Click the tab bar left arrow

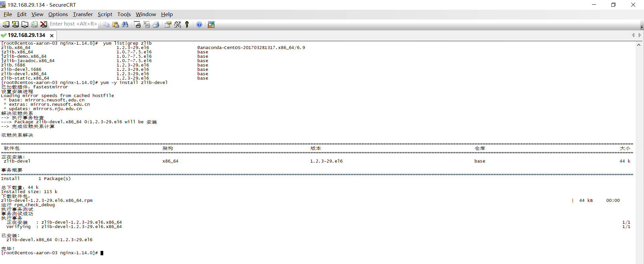(633, 35)
